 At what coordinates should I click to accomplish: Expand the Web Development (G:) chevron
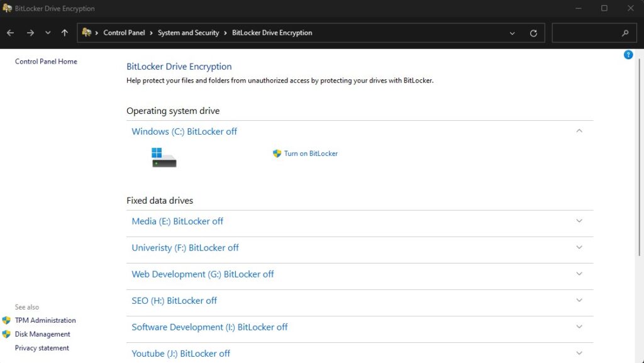coord(579,274)
